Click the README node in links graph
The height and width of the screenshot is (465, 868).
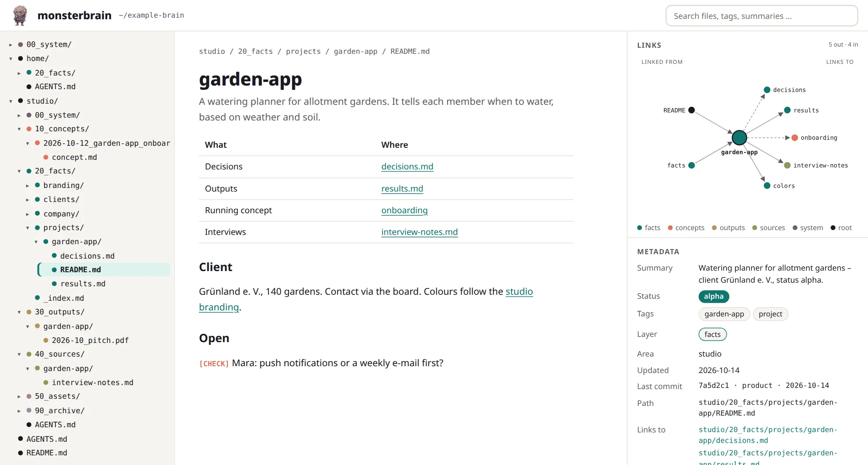coord(692,110)
